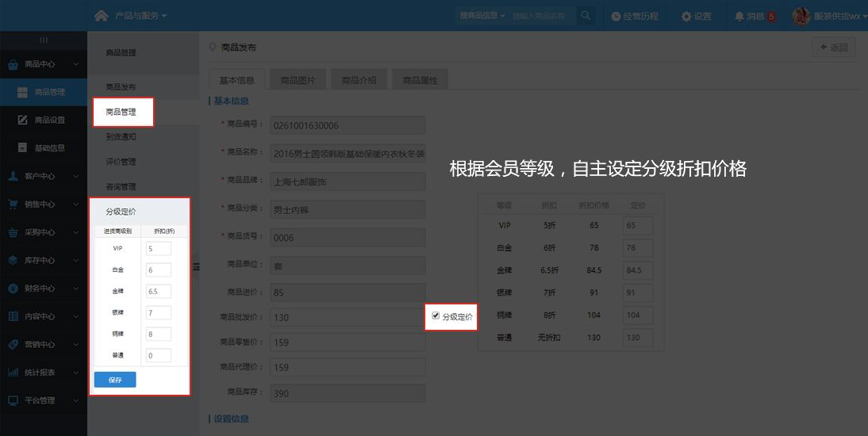Expand 采购中心 chevron
Screen dimensions: 868x436
pyautogui.click(x=76, y=232)
